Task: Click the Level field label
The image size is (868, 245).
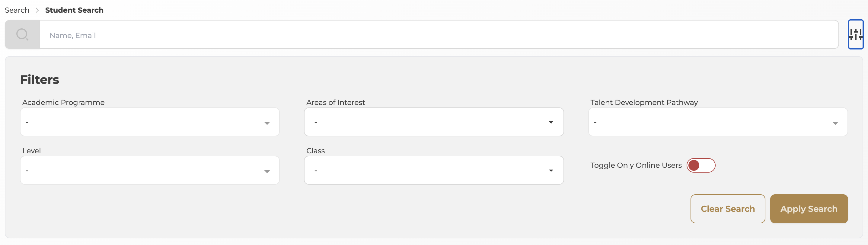Action: [x=31, y=151]
